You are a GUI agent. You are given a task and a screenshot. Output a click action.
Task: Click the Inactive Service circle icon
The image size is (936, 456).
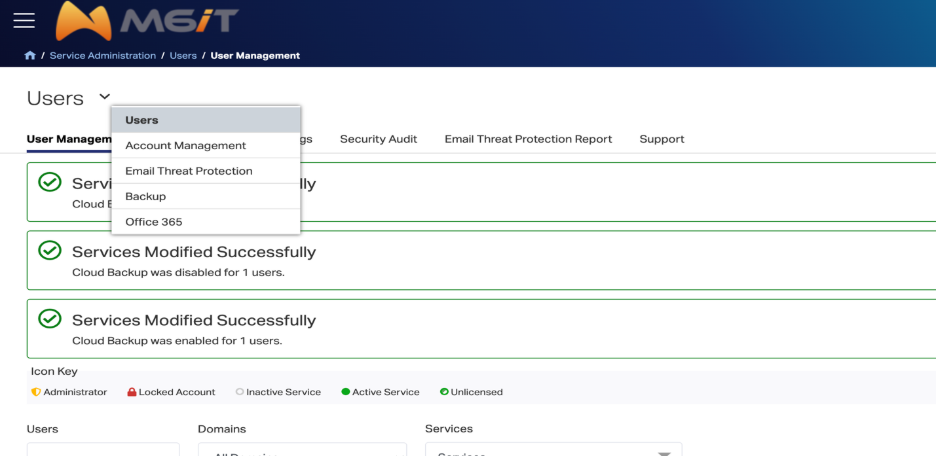(x=240, y=392)
